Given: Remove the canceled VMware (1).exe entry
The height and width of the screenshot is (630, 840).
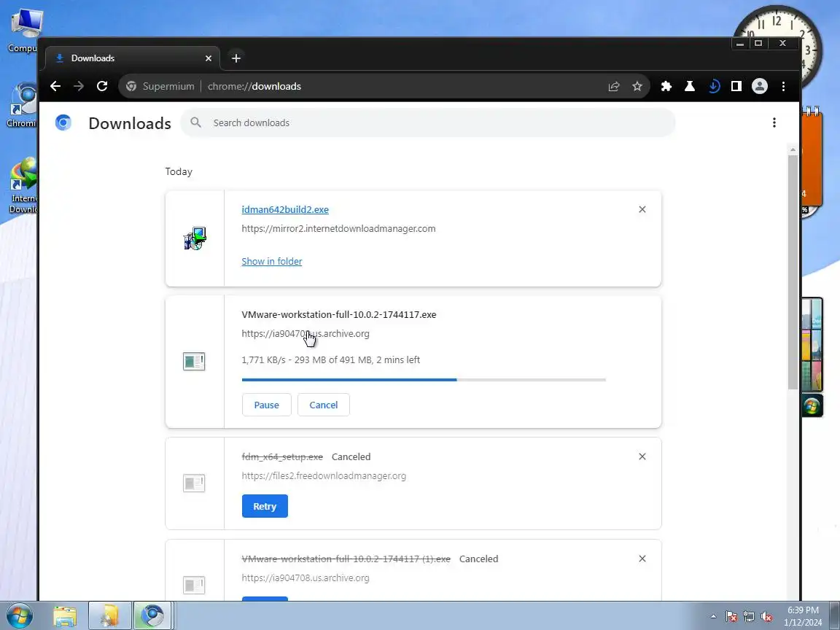Looking at the screenshot, I should 642,559.
